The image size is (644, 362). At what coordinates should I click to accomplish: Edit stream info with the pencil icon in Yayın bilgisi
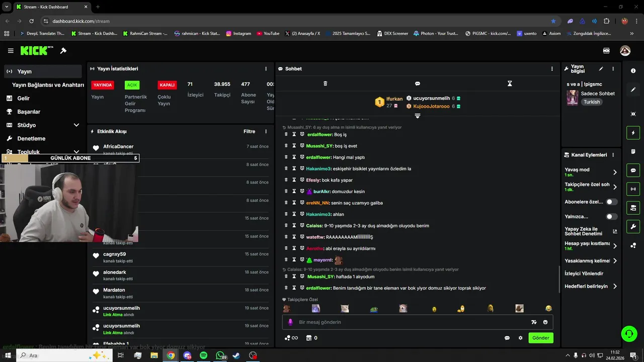tap(601, 69)
